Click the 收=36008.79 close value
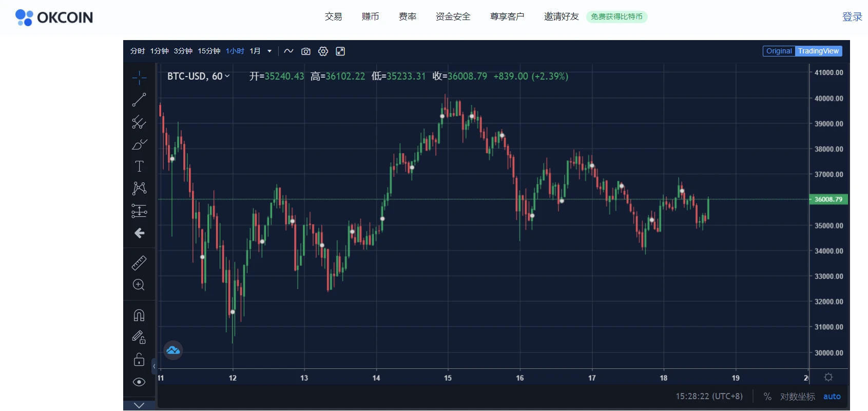The width and height of the screenshot is (868, 411). tap(459, 76)
